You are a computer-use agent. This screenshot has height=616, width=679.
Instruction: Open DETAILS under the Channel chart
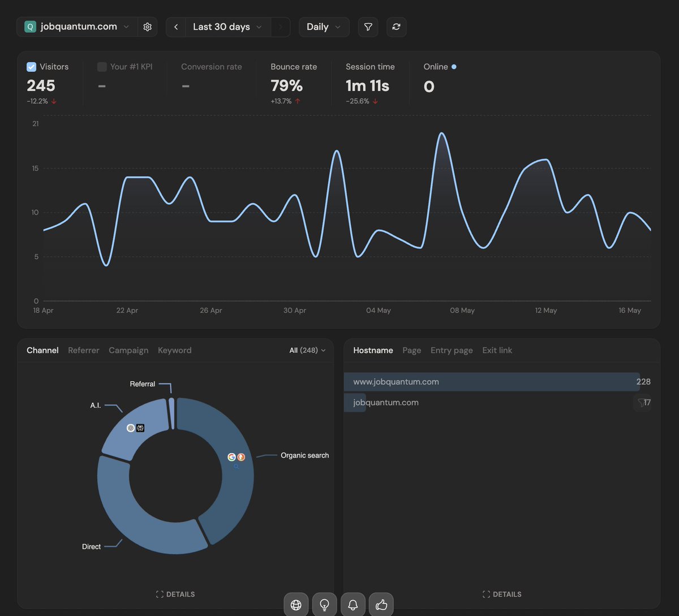175,594
